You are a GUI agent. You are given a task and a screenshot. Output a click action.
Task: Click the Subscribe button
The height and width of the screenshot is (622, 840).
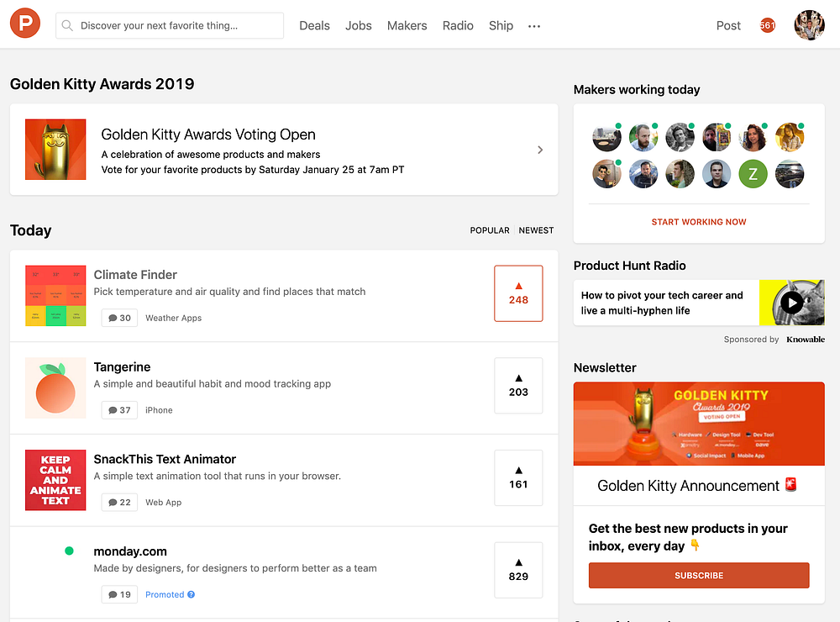(699, 575)
